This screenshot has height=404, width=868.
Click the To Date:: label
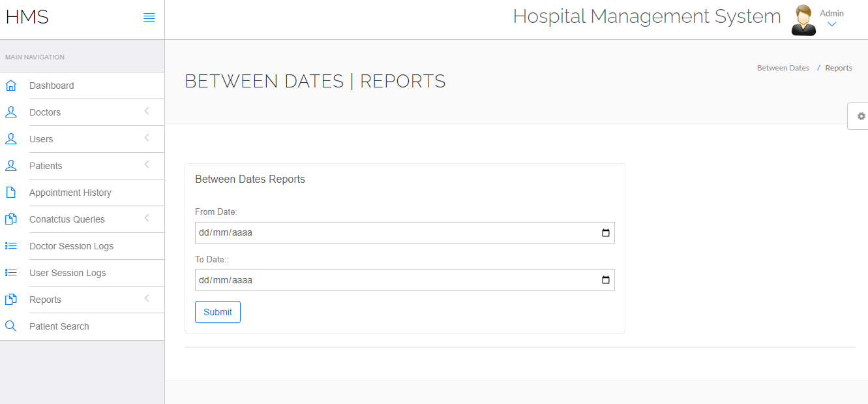point(212,260)
